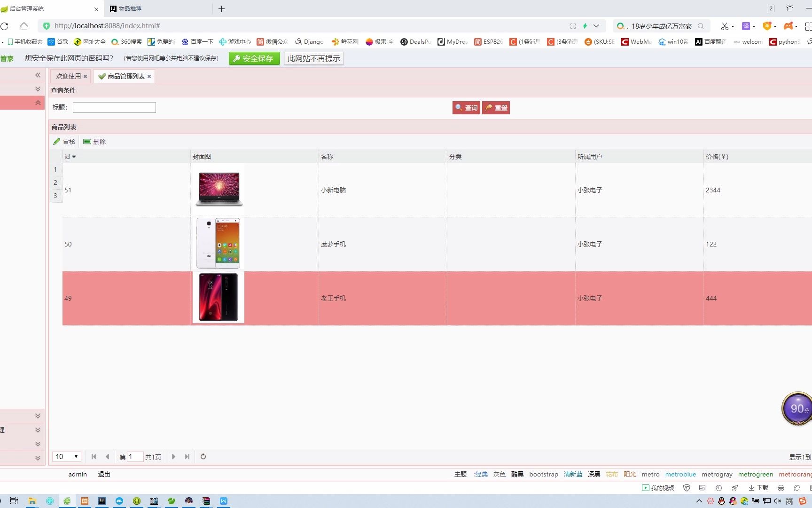Click the 下载 download icon in browser toolbar
The width and height of the screenshot is (812, 508).
(758, 488)
